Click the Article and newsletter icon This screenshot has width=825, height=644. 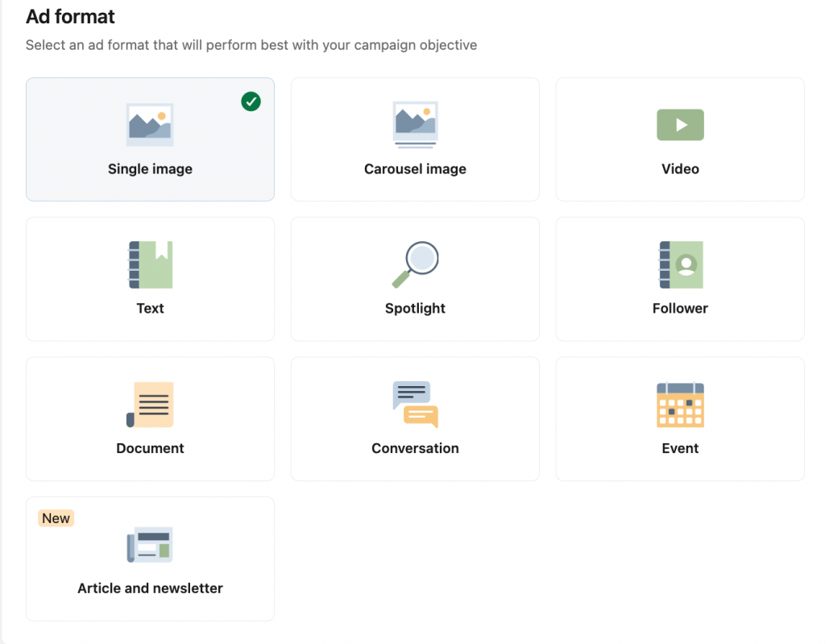pos(150,545)
